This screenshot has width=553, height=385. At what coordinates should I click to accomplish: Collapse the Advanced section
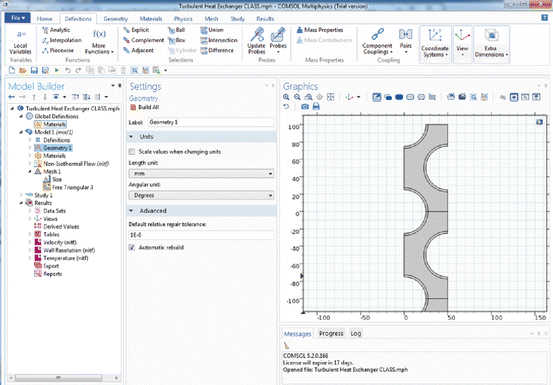[x=131, y=210]
